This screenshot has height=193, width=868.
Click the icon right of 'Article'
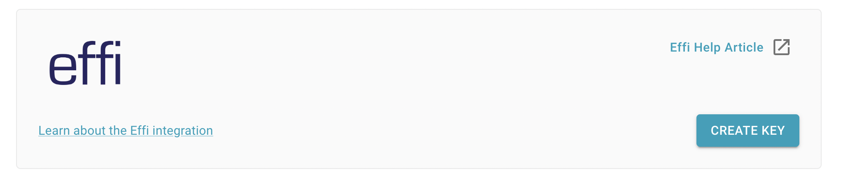point(782,47)
